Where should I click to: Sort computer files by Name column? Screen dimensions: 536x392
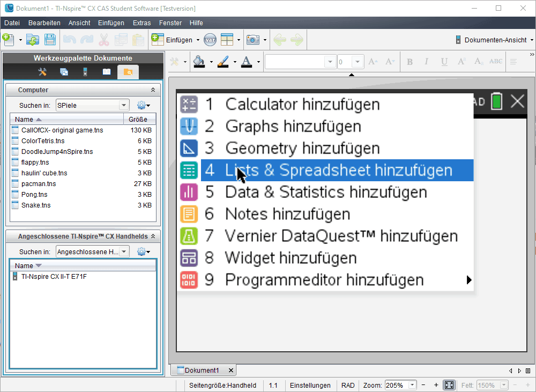tap(66, 120)
